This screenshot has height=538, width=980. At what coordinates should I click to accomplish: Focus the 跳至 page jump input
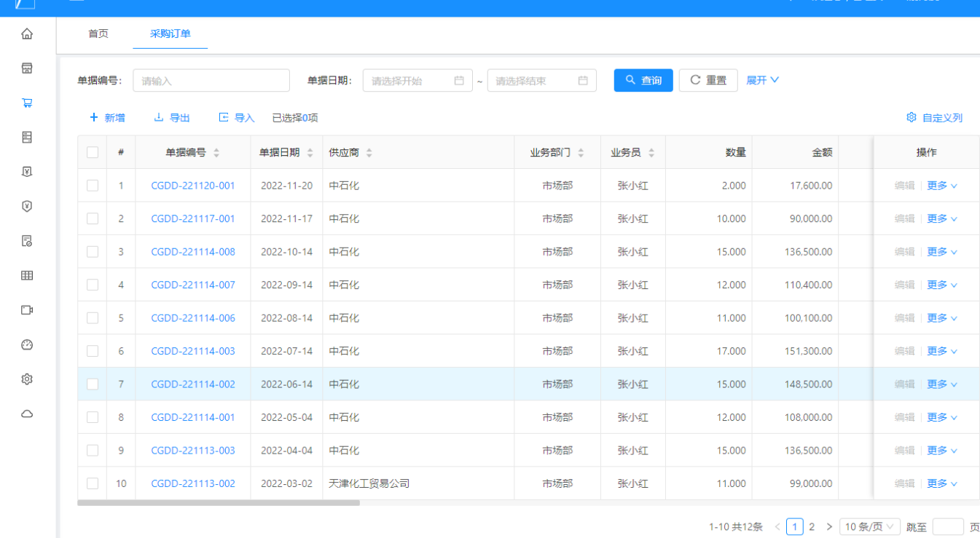[x=948, y=527]
